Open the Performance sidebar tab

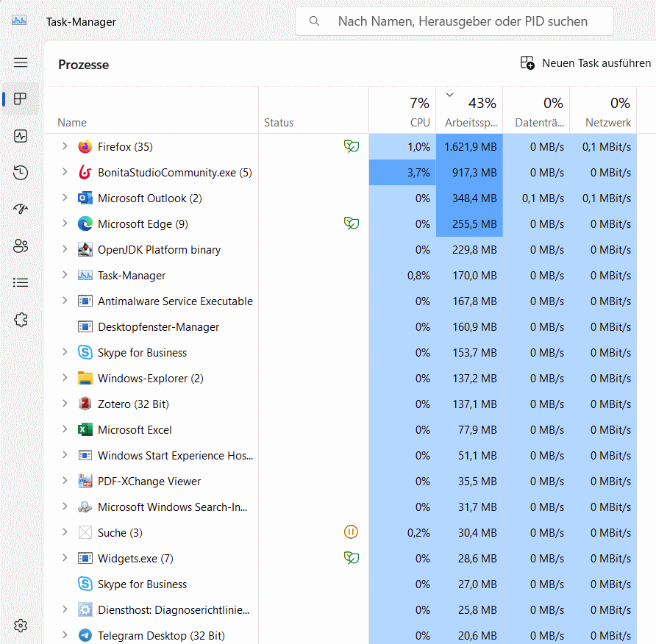point(21,136)
